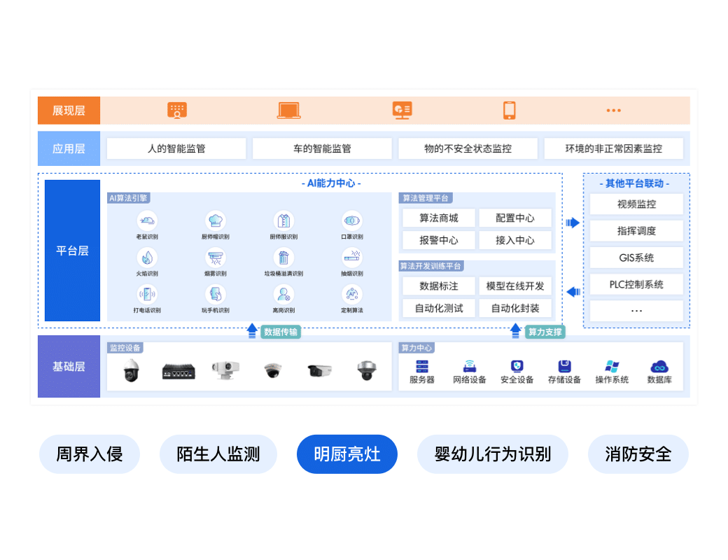Image resolution: width=728 pixels, height=560 pixels.
Task: Select the 数据库 cloud database icon
Action: [x=659, y=366]
